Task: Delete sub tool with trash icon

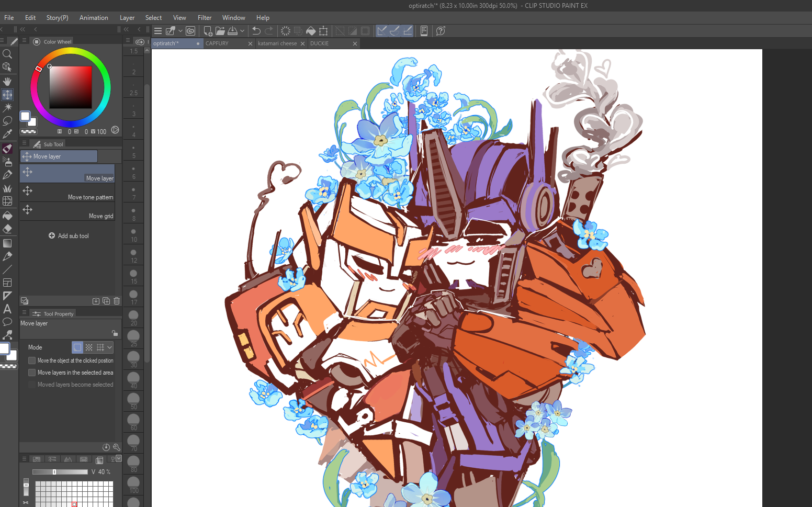Action: click(x=117, y=301)
